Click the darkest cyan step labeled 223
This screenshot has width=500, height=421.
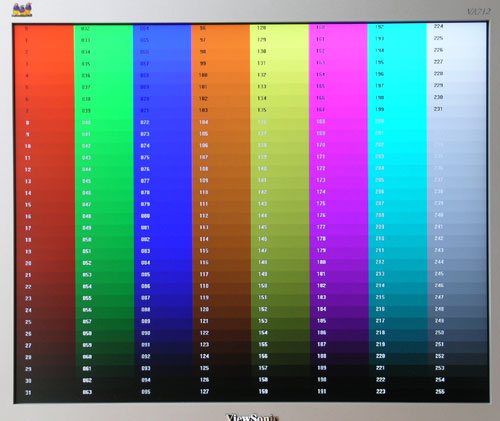pos(399,392)
